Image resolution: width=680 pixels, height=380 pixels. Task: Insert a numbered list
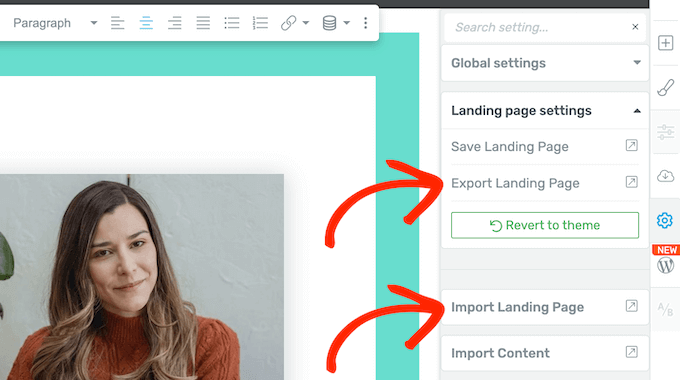click(260, 23)
